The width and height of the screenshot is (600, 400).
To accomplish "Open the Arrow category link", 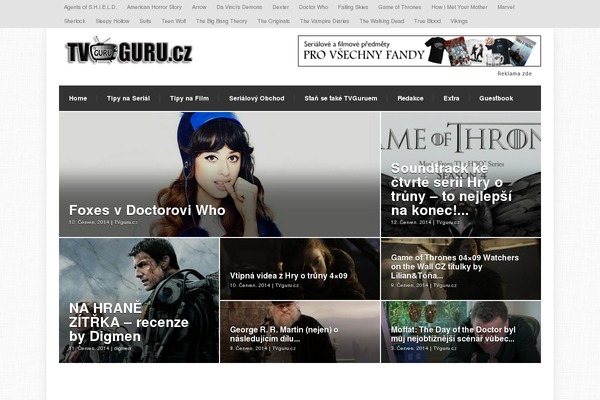I will 199,7.
